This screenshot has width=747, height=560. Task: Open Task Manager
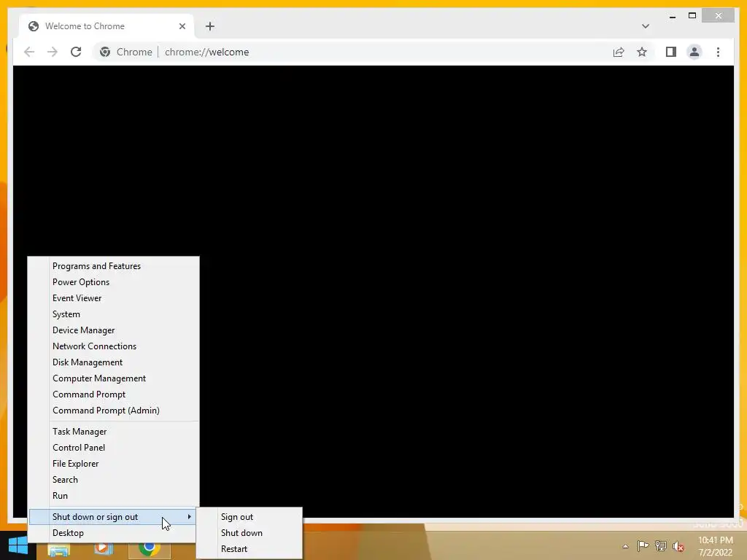[114, 432]
